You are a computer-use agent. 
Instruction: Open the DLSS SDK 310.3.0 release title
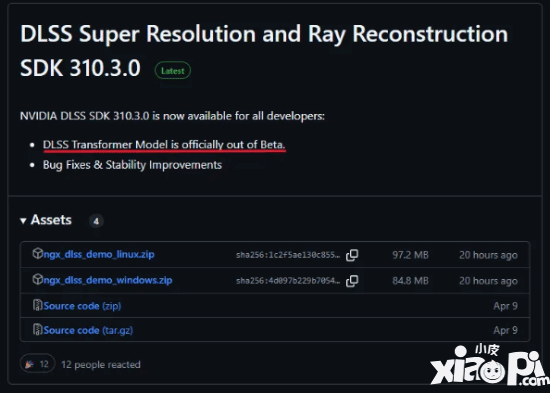click(264, 51)
